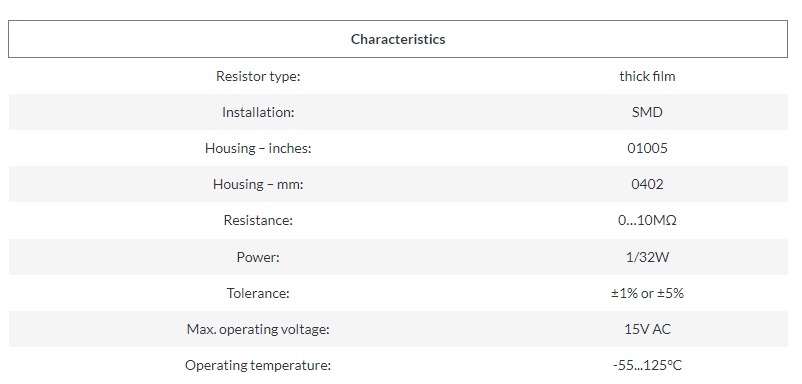Select the 'Power:' label
The height and width of the screenshot is (384, 802).
(258, 257)
